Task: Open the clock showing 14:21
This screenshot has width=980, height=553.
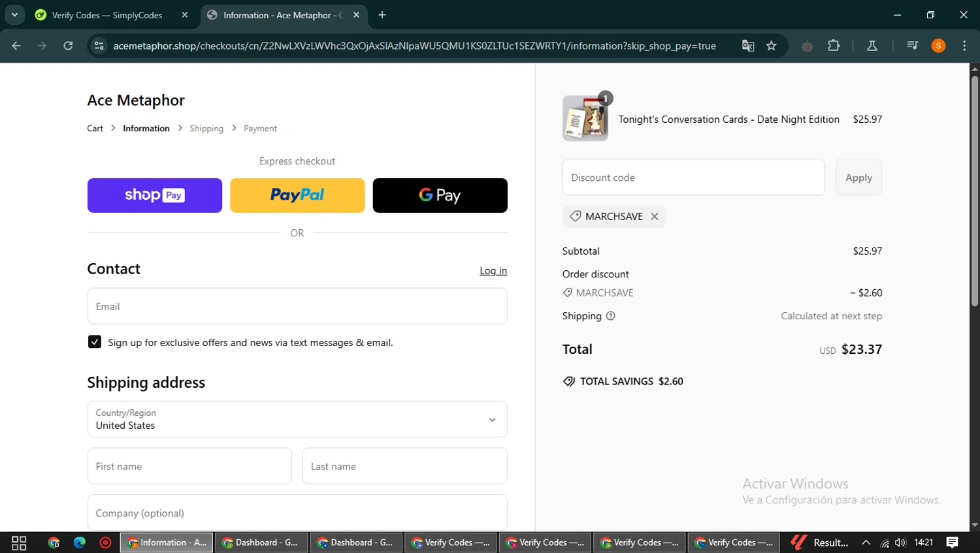Action: coord(924,543)
